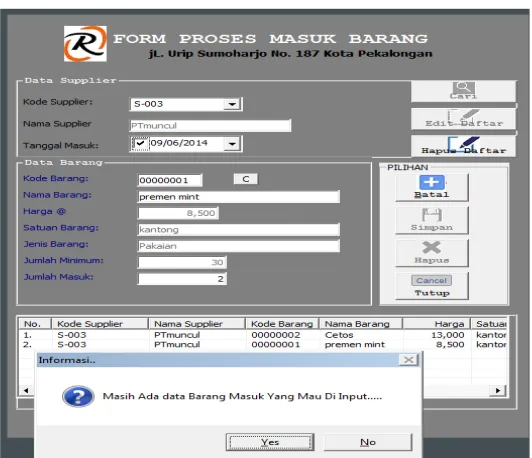
Task: Click the S-003 Kode Supplier combo text
Action: (x=149, y=104)
